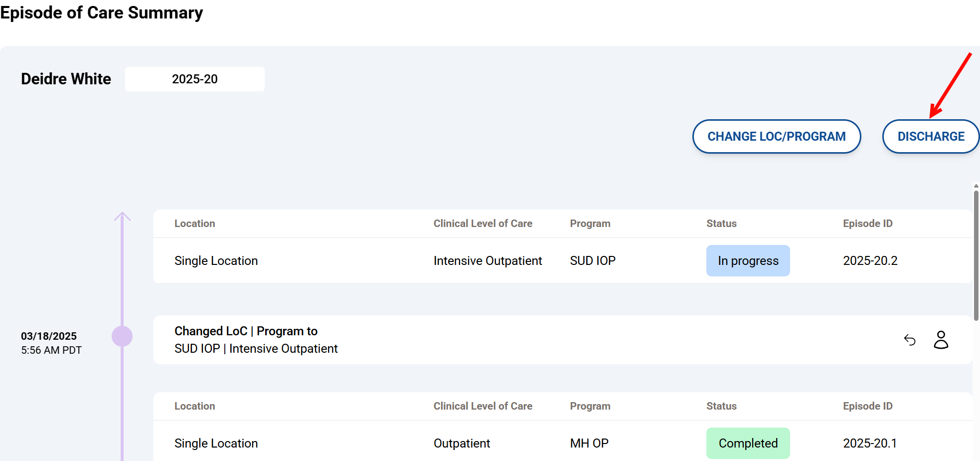Open the CHANGE LOC/PROGRAM dialog
Viewport: 980px width, 461px height.
click(776, 136)
